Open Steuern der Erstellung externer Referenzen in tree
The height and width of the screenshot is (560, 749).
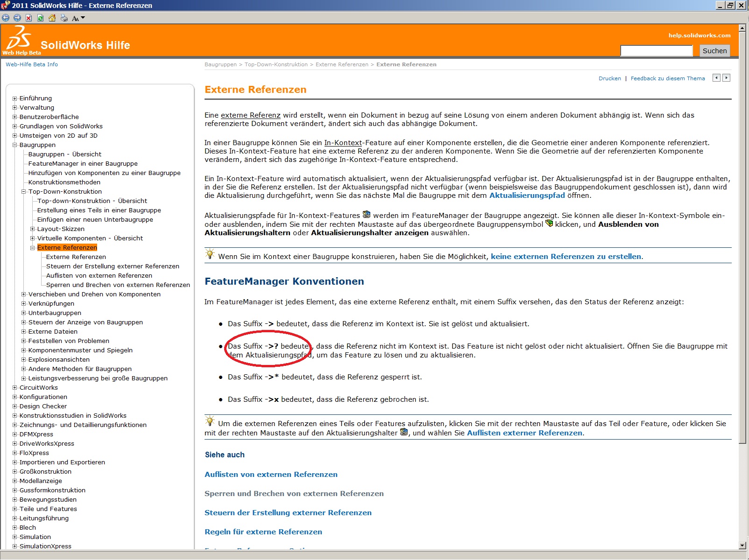coord(113,266)
